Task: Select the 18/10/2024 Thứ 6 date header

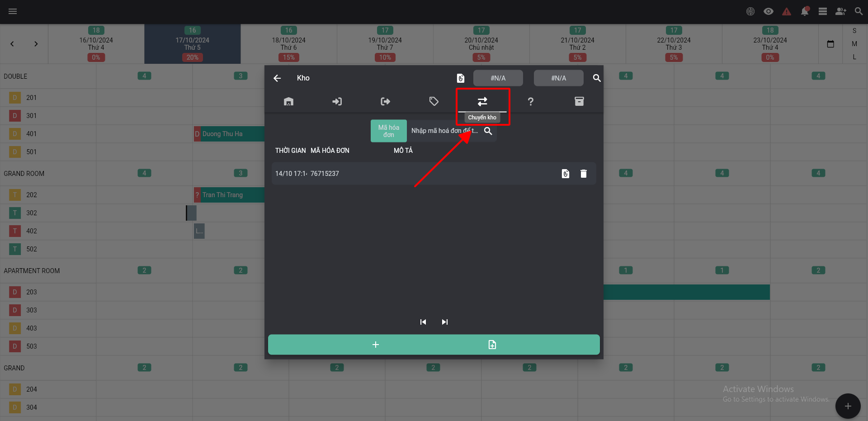Action: pyautogui.click(x=289, y=44)
